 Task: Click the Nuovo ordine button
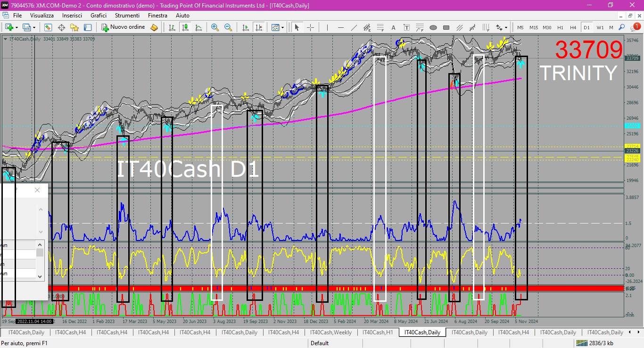point(124,27)
